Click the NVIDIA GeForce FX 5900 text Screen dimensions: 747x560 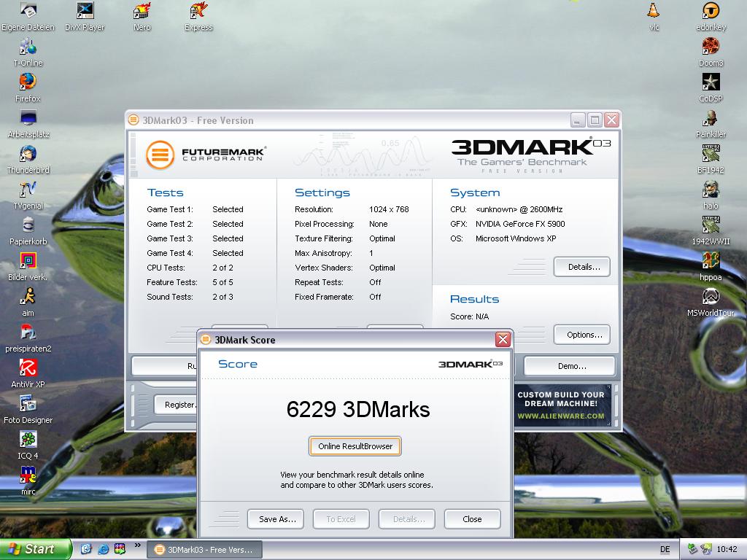click(x=520, y=224)
